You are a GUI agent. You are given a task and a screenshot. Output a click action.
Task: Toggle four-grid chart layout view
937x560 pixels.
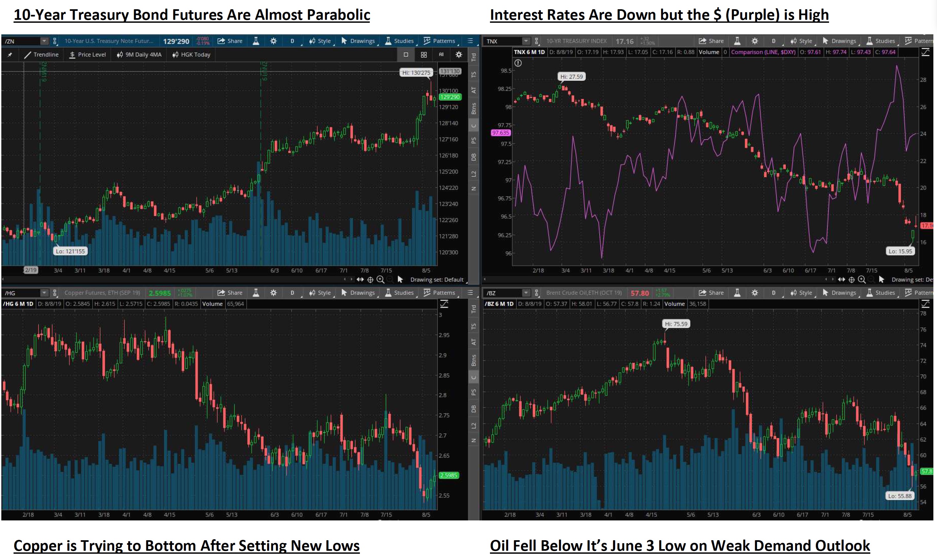[424, 55]
